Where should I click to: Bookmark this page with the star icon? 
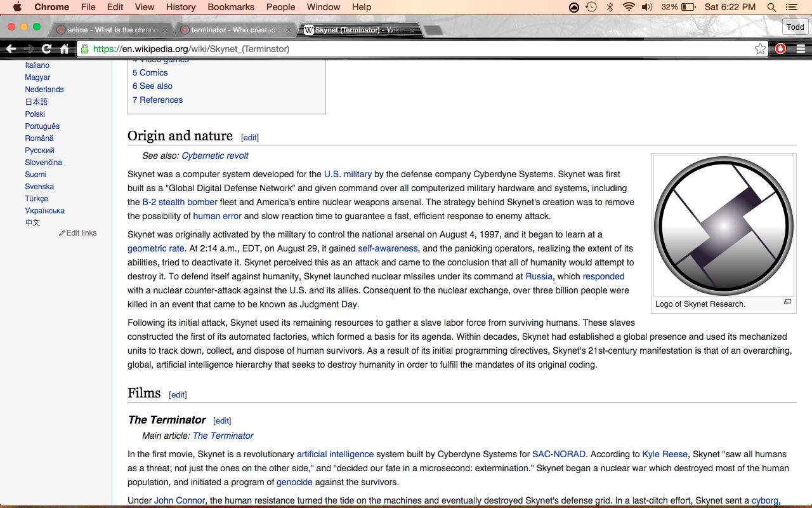pyautogui.click(x=760, y=49)
